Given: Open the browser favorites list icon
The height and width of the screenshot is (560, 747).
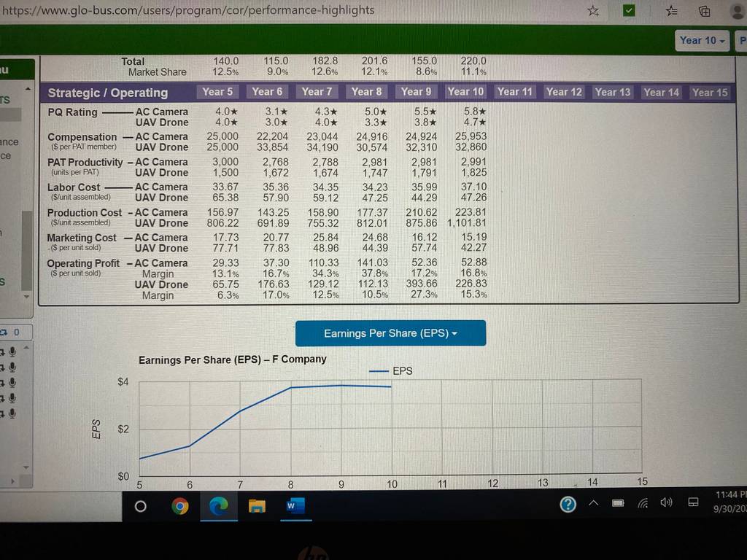Looking at the screenshot, I should click(671, 10).
